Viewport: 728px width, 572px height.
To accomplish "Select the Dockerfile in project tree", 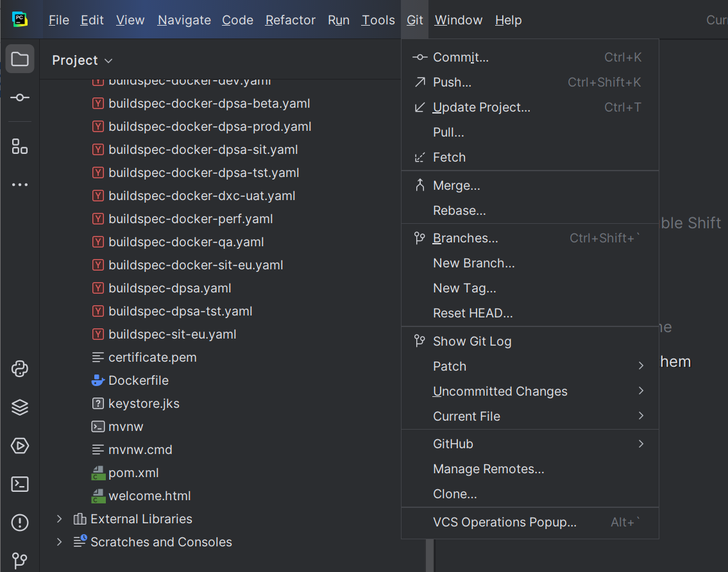I will 138,380.
